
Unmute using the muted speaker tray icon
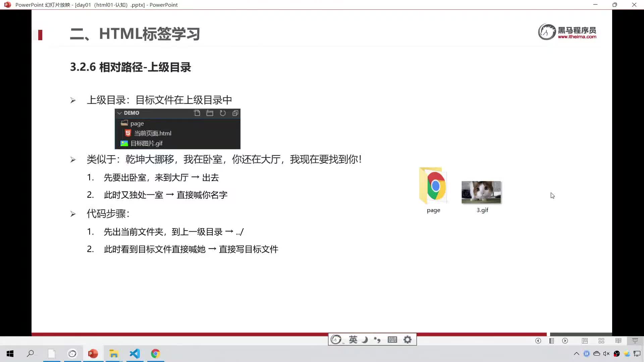606,354
